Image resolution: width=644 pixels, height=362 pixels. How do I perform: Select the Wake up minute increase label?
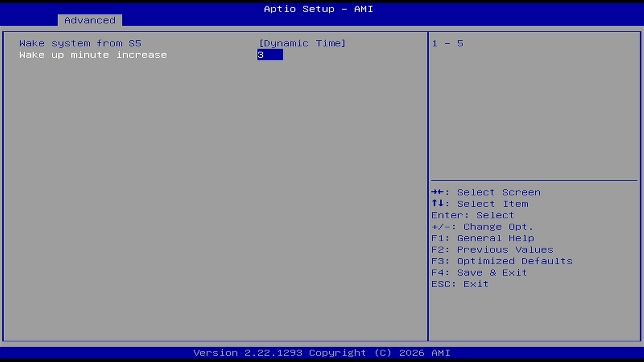93,55
